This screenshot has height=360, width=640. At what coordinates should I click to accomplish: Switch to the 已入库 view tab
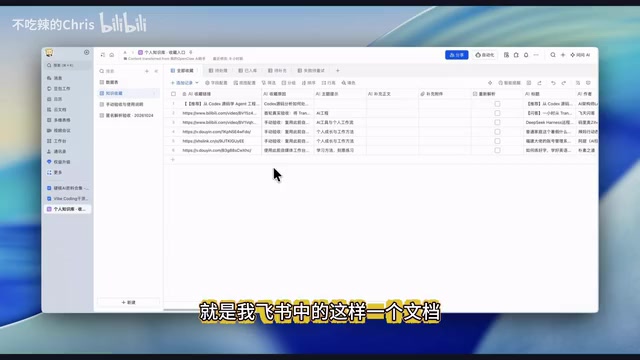[248, 71]
